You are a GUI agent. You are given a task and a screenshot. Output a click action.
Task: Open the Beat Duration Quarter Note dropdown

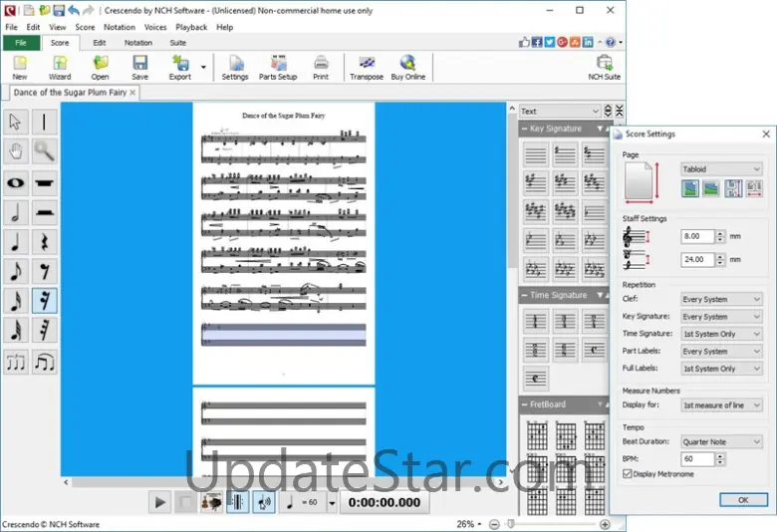(721, 441)
